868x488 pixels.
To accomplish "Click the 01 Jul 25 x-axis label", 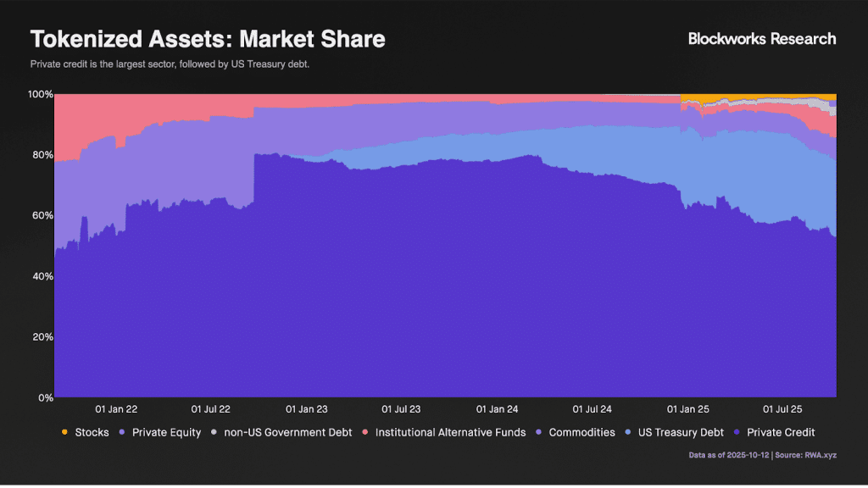I will [782, 409].
